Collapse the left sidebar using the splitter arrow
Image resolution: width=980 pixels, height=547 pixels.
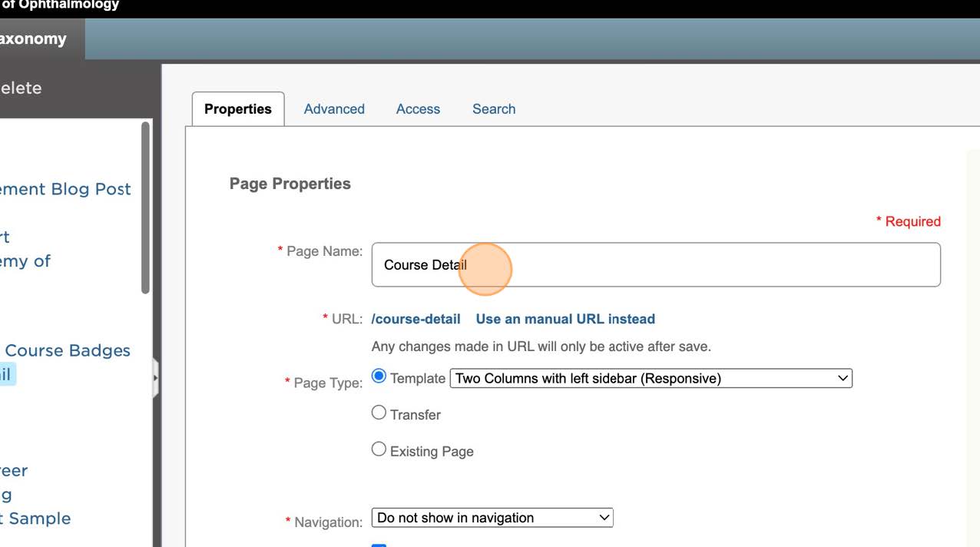click(x=156, y=378)
